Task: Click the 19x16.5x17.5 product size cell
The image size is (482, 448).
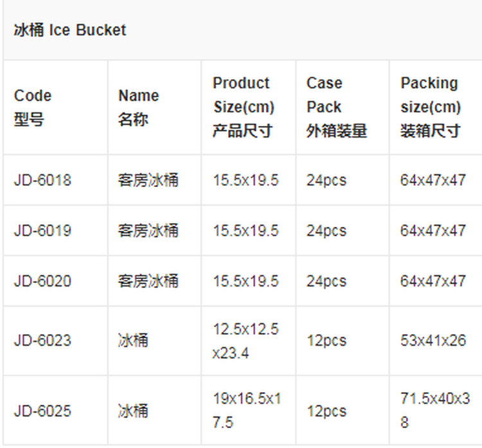Action: pyautogui.click(x=247, y=411)
